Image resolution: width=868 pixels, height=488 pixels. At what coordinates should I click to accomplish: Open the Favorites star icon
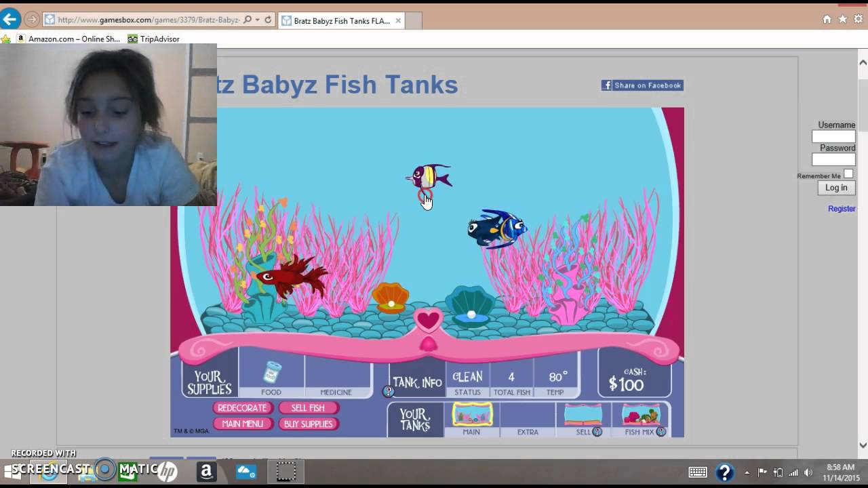[843, 19]
